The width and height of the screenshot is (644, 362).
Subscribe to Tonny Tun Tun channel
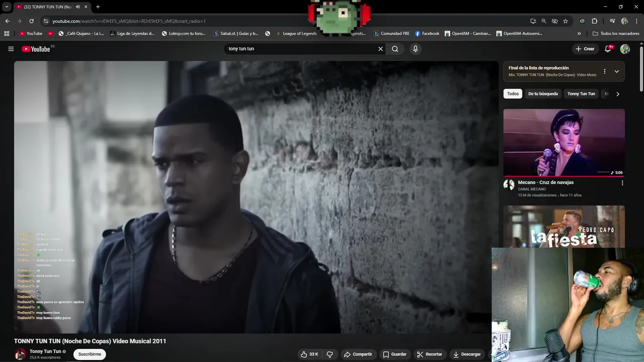click(90, 354)
